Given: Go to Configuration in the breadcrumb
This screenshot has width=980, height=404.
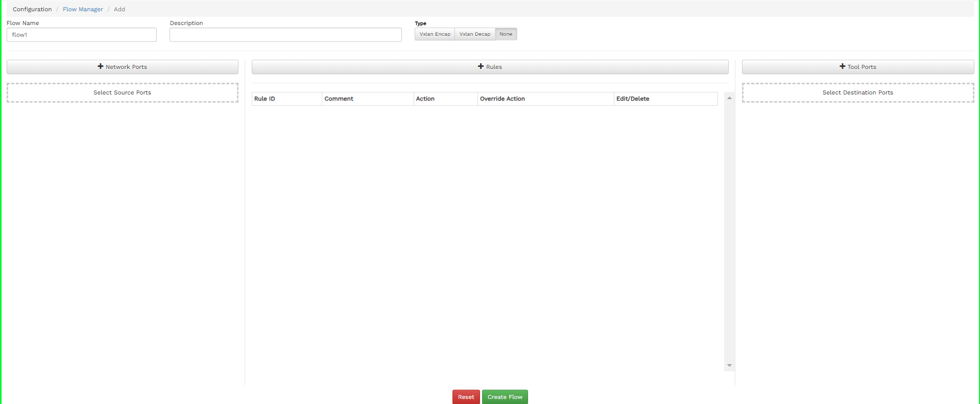Looking at the screenshot, I should tap(32, 9).
